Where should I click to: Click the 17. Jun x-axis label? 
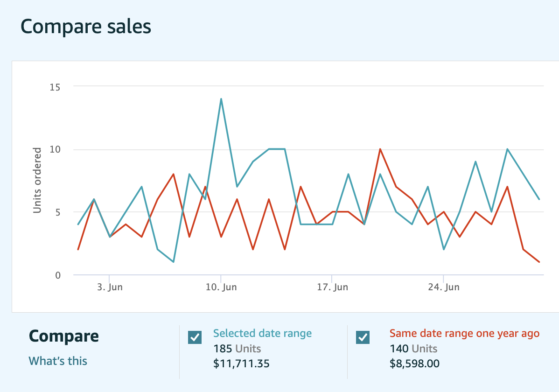point(332,287)
